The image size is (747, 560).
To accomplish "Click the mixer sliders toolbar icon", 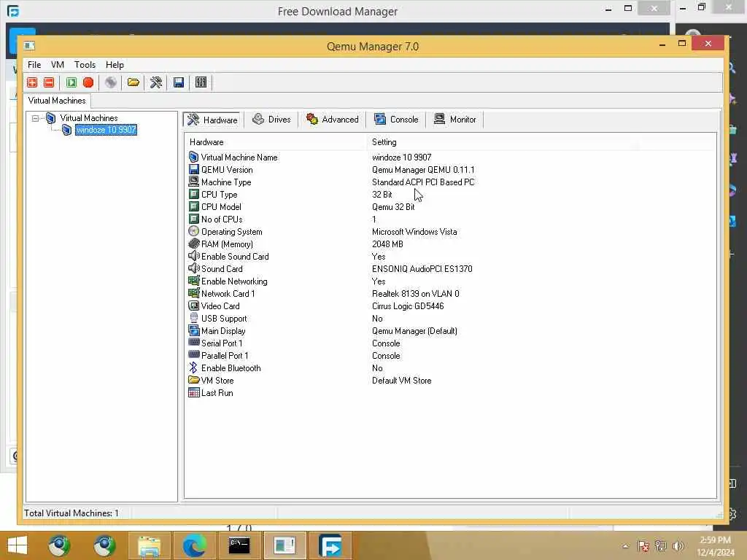I will coord(201,82).
